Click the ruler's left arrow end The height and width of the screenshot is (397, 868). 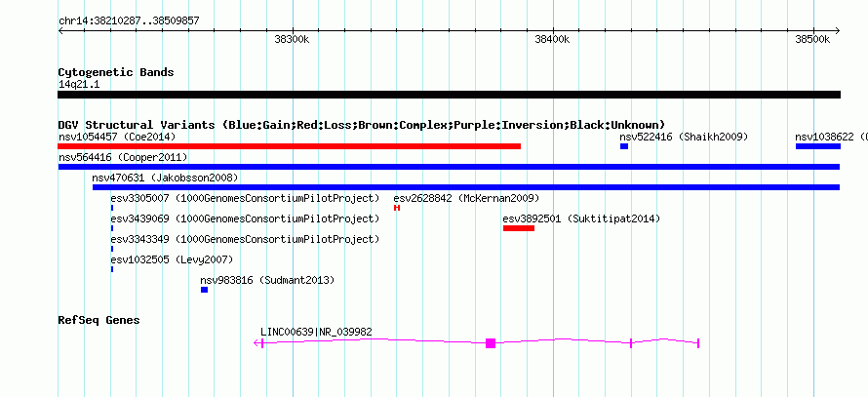click(60, 31)
